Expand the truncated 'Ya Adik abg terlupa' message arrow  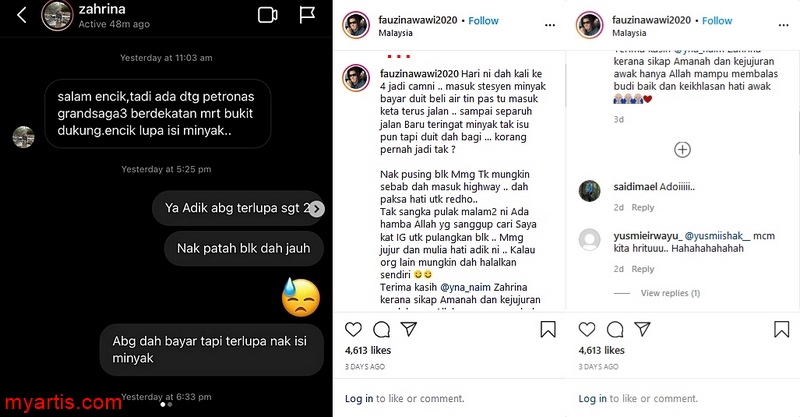316,209
